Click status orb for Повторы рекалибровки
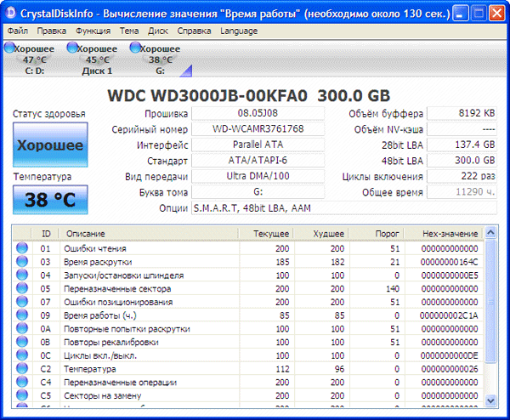 point(22,341)
